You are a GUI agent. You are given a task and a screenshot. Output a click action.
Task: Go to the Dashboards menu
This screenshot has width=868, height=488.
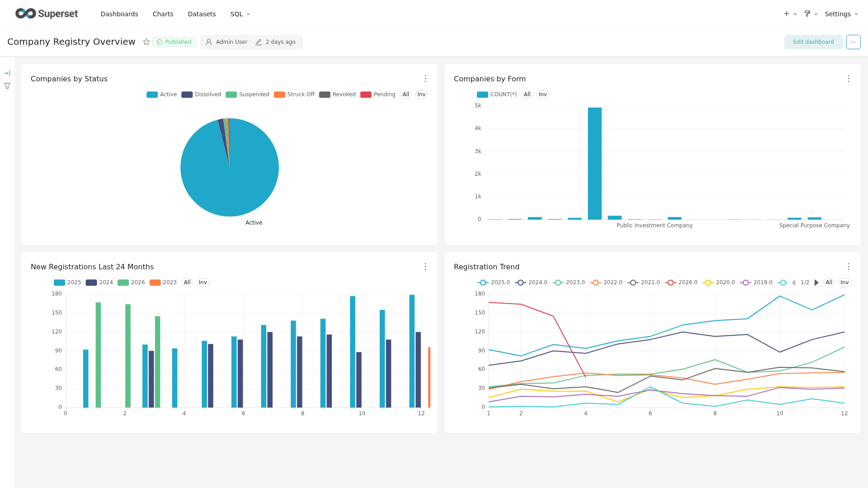click(119, 14)
